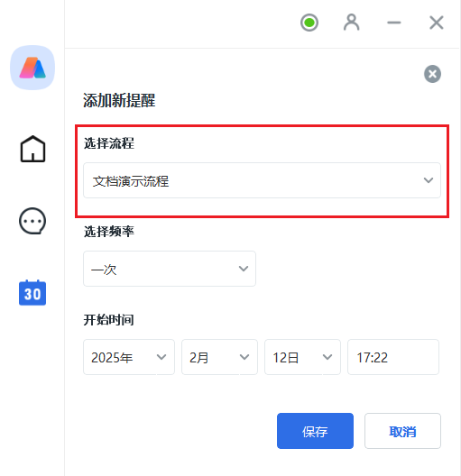Click the 添加新提醒 heading text
Image resolution: width=461 pixels, height=476 pixels.
tap(119, 100)
